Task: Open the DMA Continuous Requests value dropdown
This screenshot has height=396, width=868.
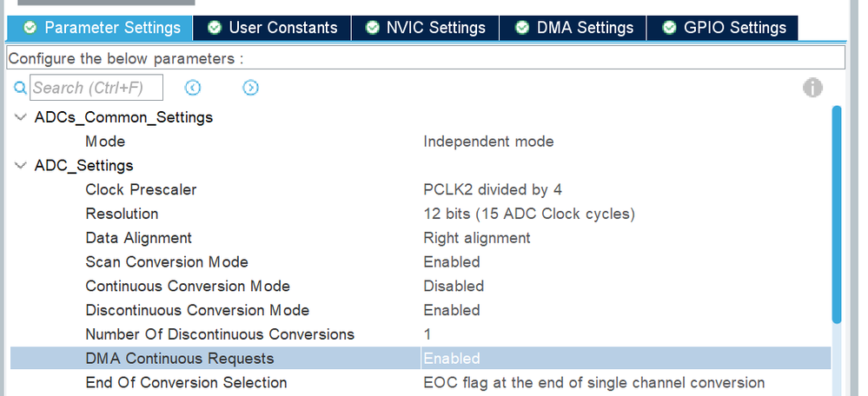Action: (x=624, y=359)
